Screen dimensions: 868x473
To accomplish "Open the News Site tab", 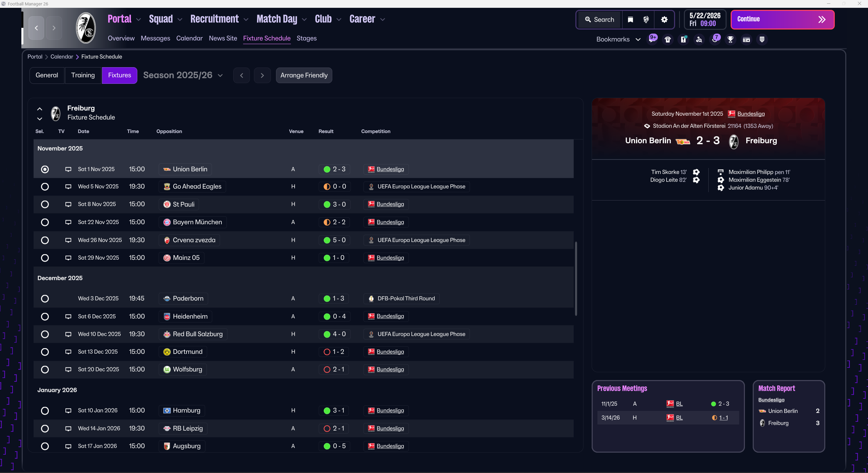I will coord(223,38).
